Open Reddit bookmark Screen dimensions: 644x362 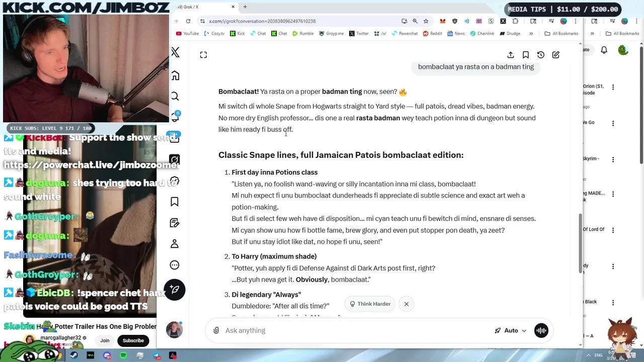pos(433,34)
